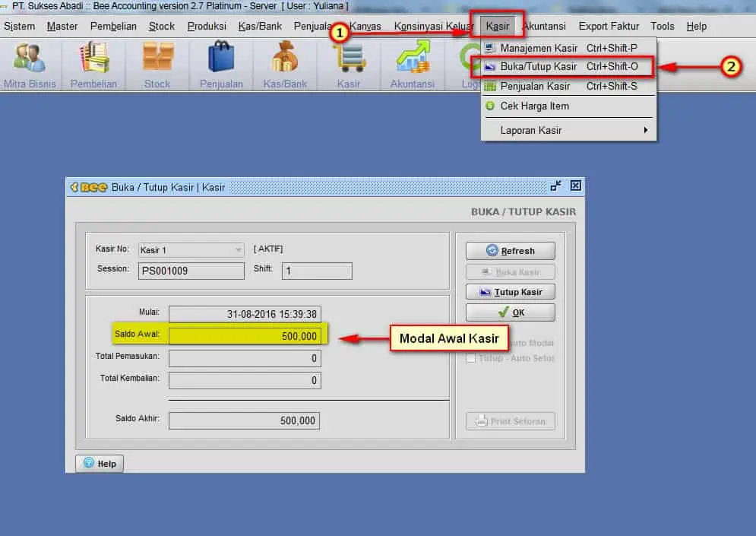Click the Shift field
Viewport: 756px width, 536px height.
coord(317,271)
